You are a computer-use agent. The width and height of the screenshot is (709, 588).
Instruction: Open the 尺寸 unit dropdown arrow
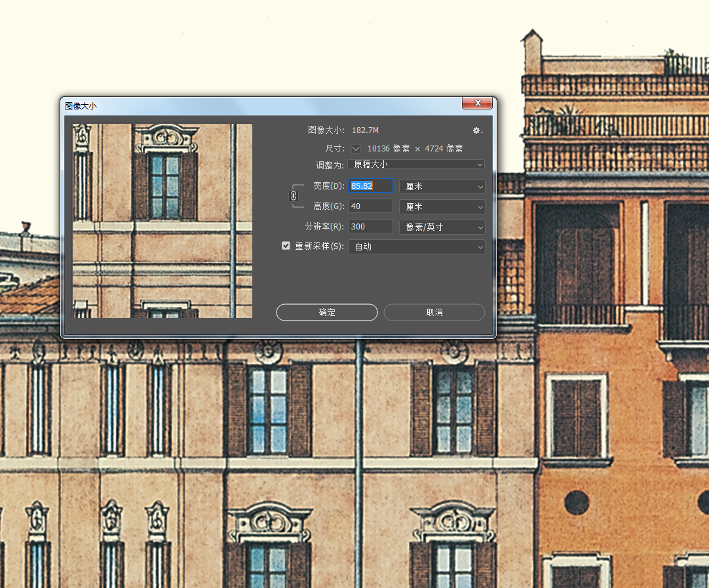pyautogui.click(x=356, y=148)
